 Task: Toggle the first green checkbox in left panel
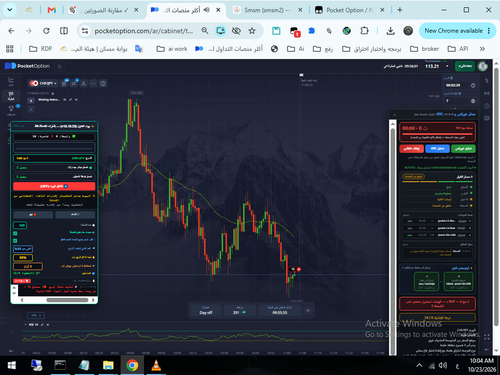(x=15, y=233)
